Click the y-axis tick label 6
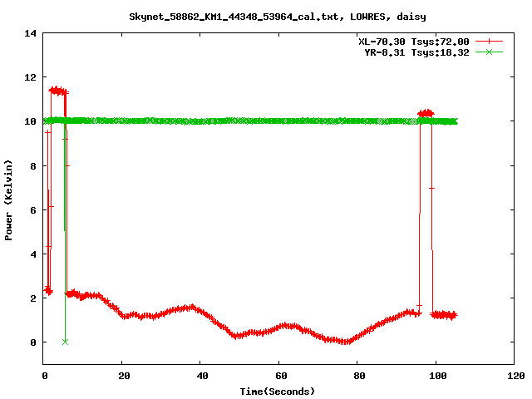Screen dimensions: 532x399 pos(33,210)
